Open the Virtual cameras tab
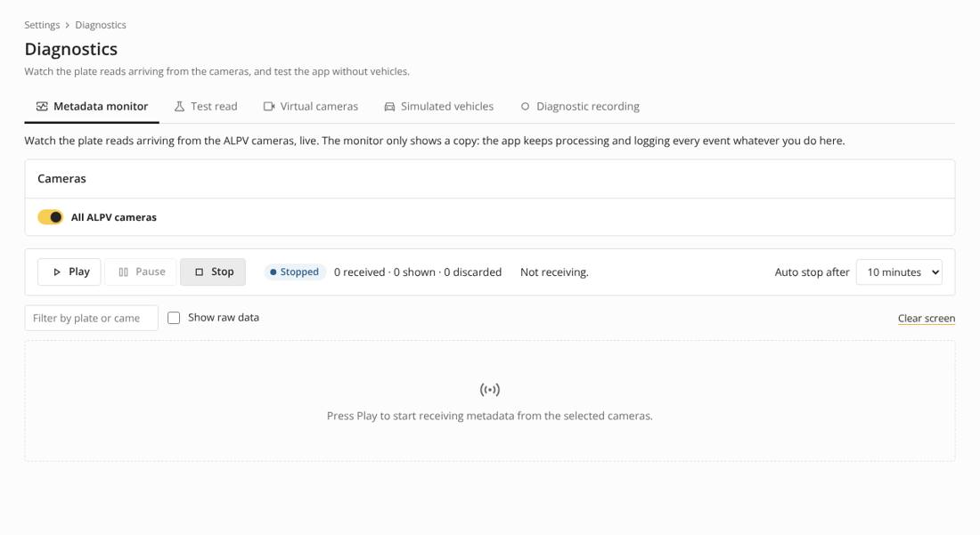 coord(311,106)
